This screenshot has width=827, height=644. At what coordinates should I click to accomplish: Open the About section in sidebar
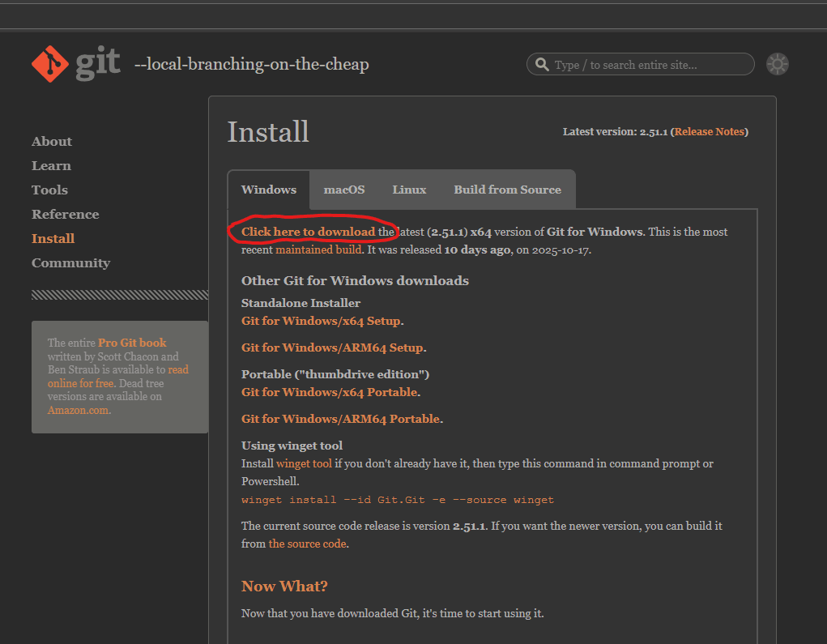click(51, 141)
